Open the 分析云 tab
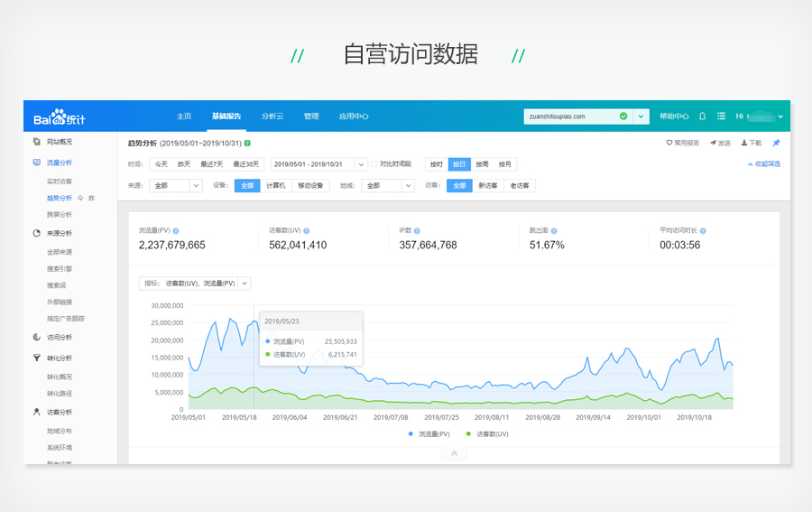Image resolution: width=812 pixels, height=512 pixels. [x=272, y=116]
